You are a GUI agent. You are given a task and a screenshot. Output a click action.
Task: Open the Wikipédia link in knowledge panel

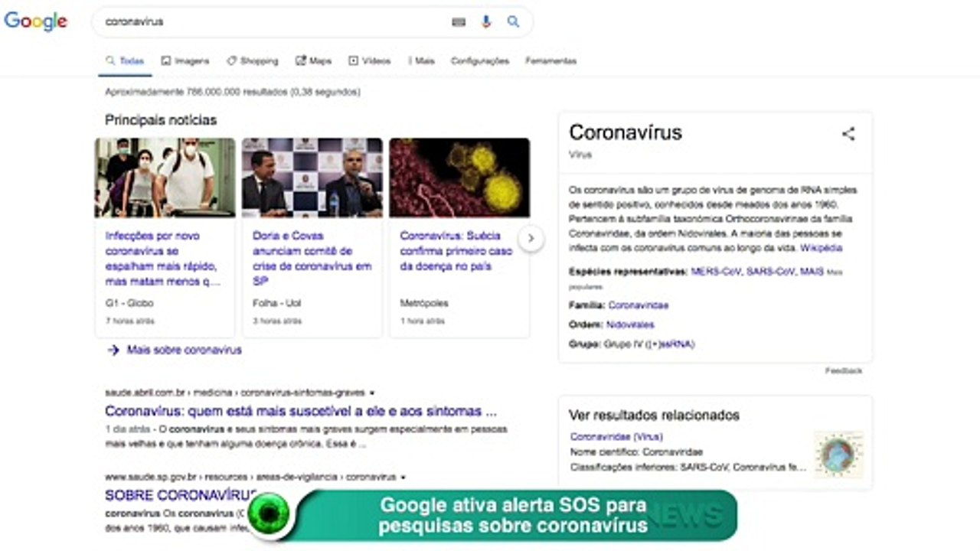point(822,249)
